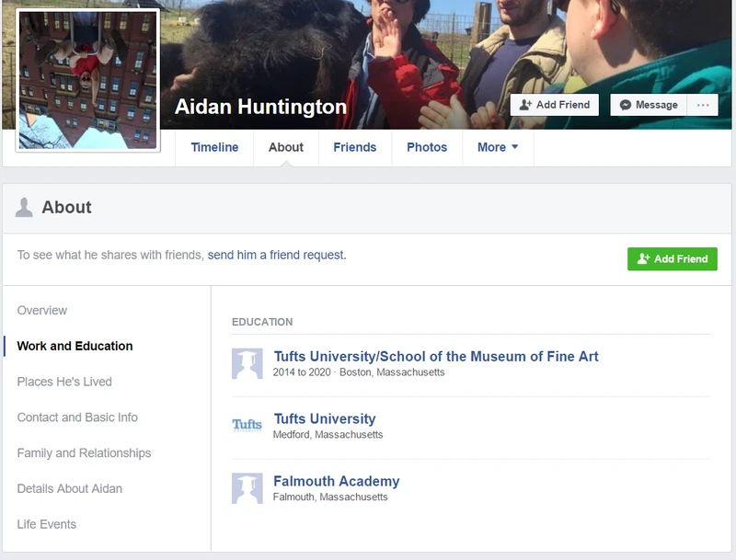
Task: Open Family and Relationships section
Action: [84, 453]
